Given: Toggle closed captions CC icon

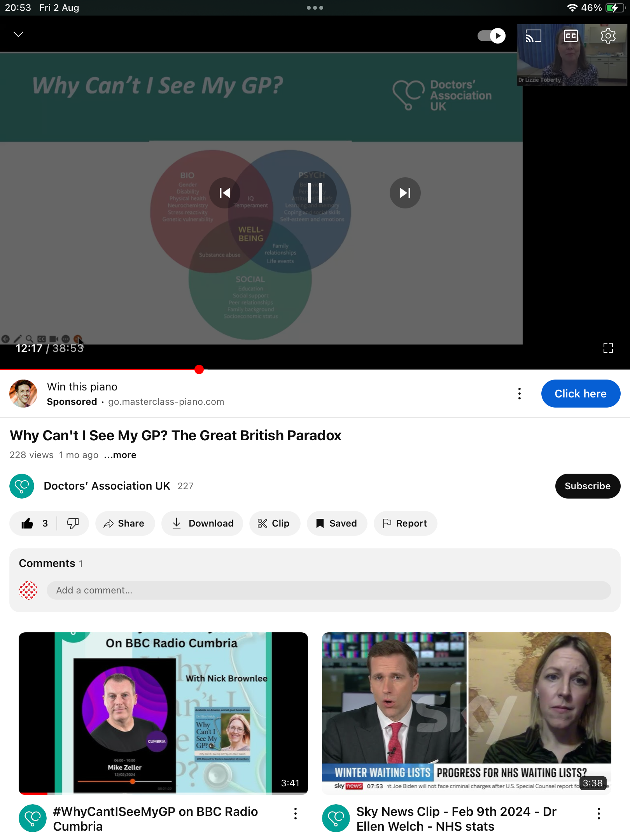Looking at the screenshot, I should (570, 36).
